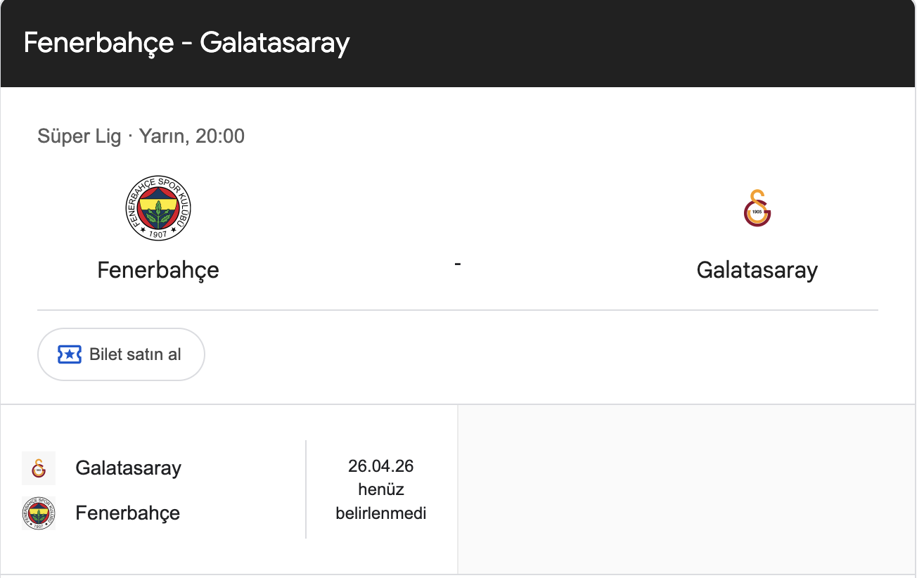Select small Fenerbahçe crest in fixture row

pos(39,513)
